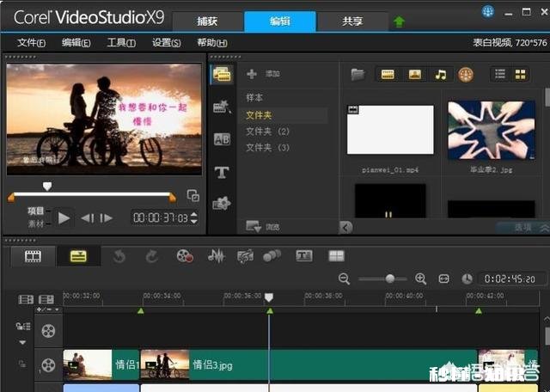This screenshot has height=392, width=550.
Task: Open the Sound Mixer
Action: point(216,256)
